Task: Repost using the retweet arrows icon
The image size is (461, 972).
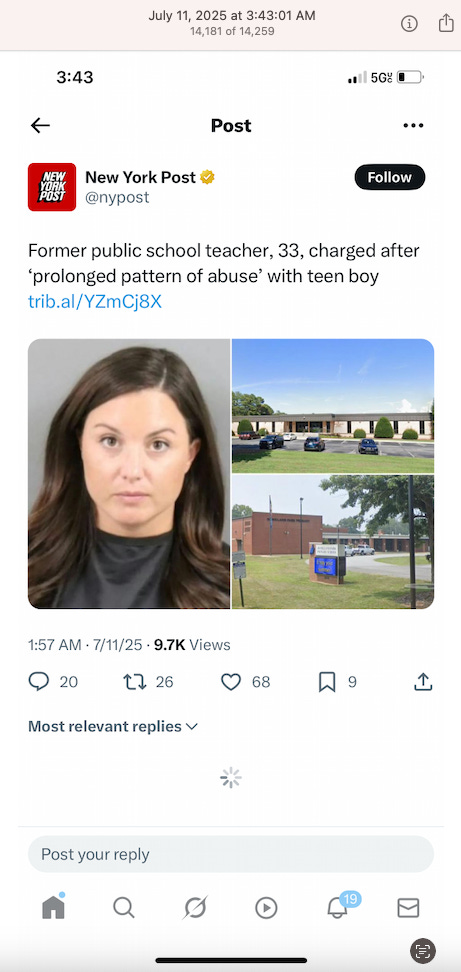Action: 134,682
